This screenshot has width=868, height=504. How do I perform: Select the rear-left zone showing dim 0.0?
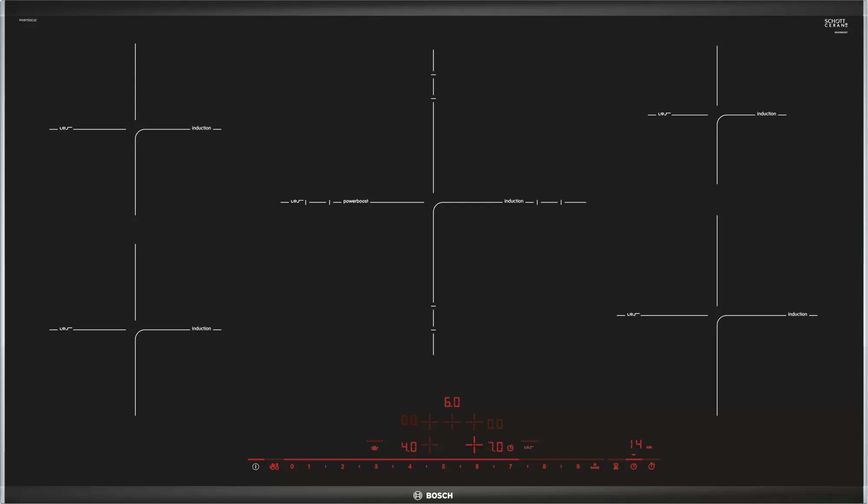click(x=409, y=420)
